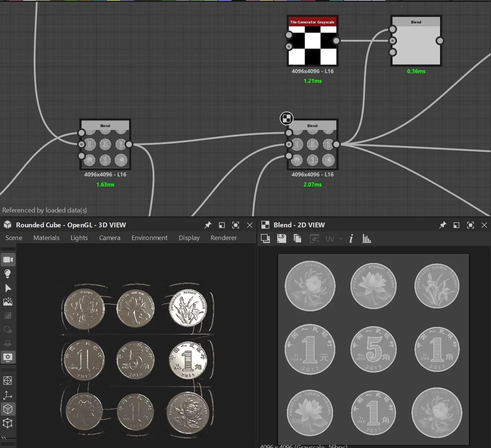Click the dimmed checker pattern sidebar icon
This screenshot has width=491, height=448.
8,315
